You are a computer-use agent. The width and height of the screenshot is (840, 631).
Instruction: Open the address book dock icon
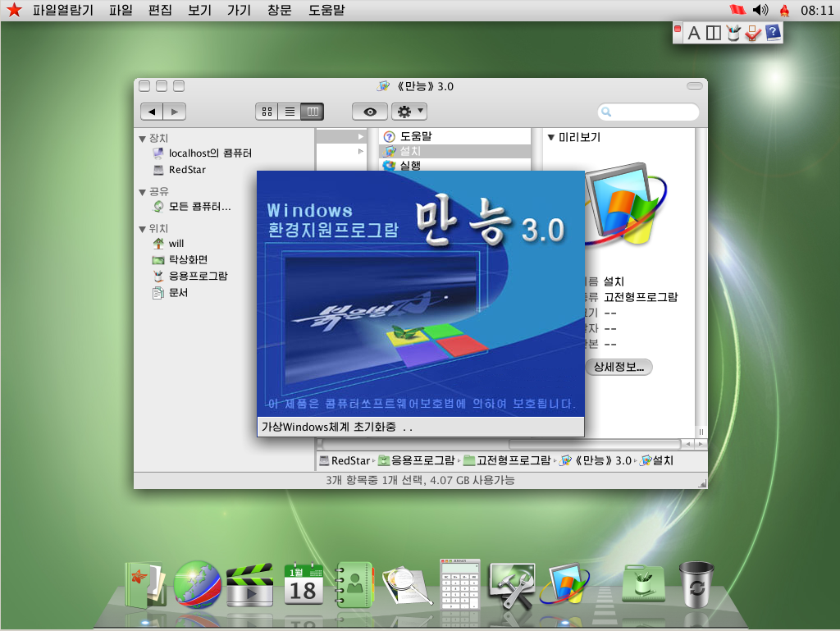(354, 583)
